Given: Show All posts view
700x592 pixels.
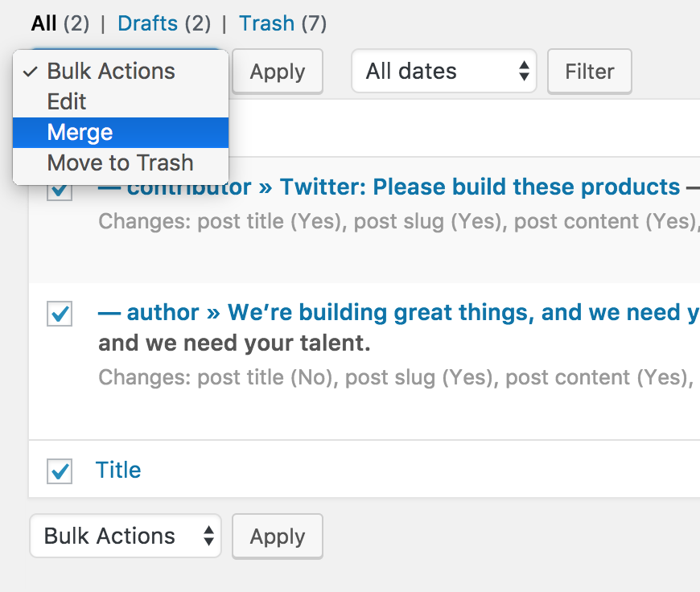Looking at the screenshot, I should (43, 23).
